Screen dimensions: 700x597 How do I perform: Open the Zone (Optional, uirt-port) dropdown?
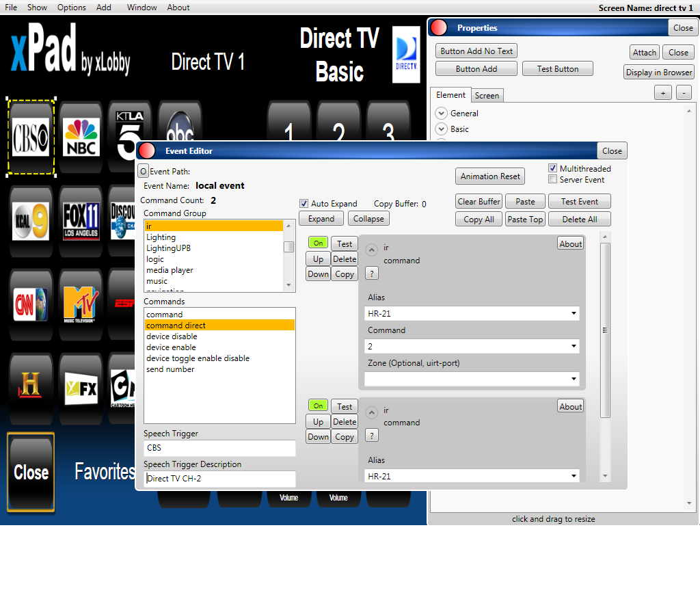[x=472, y=379]
